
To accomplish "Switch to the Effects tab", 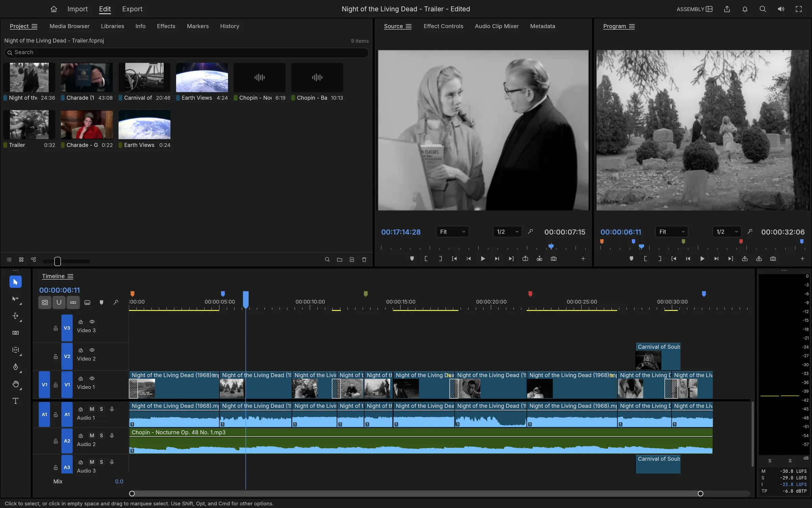I will (x=166, y=26).
